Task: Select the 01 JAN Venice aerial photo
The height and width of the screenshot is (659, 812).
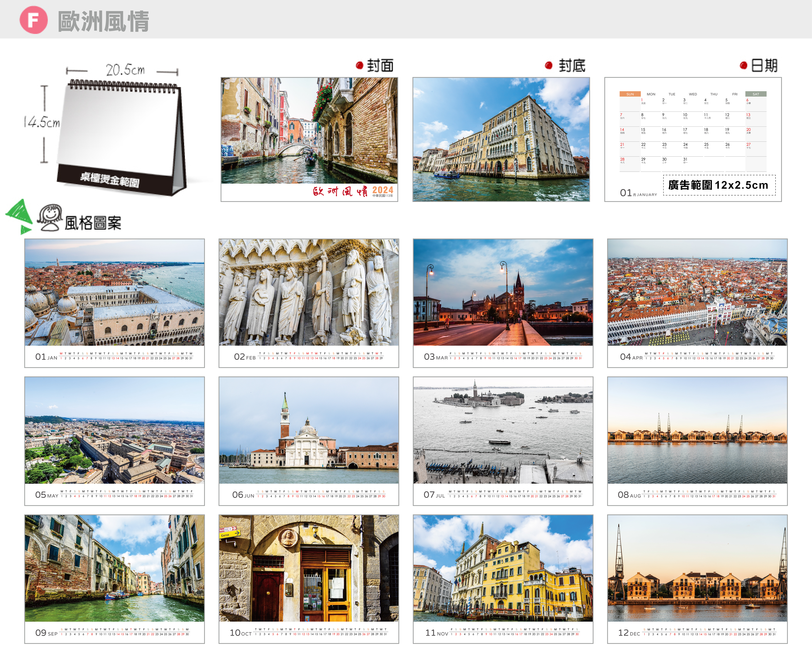Action: coord(114,292)
